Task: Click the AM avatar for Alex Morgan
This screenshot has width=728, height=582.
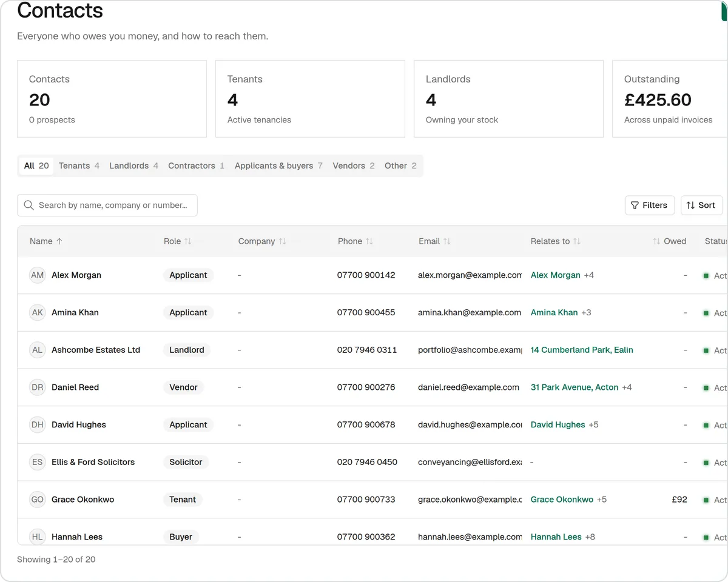Action: click(x=38, y=275)
